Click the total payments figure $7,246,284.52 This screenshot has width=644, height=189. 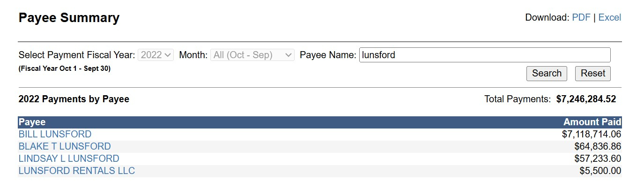point(586,99)
